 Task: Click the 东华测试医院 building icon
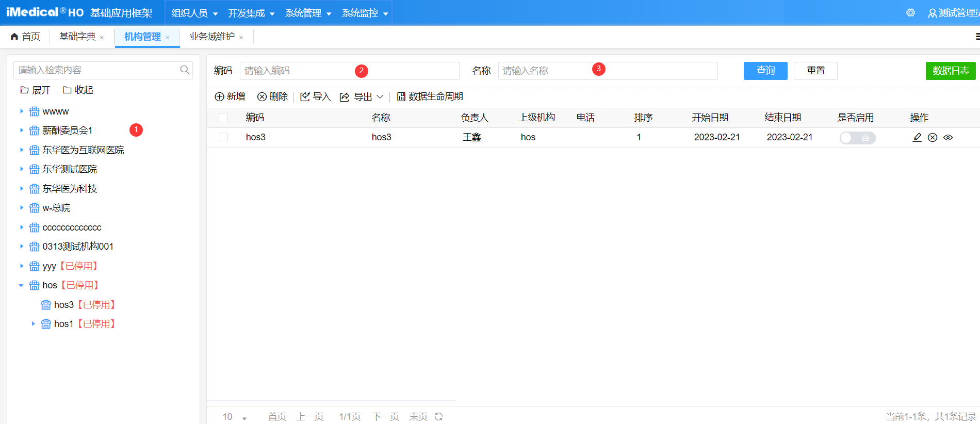[x=35, y=169]
